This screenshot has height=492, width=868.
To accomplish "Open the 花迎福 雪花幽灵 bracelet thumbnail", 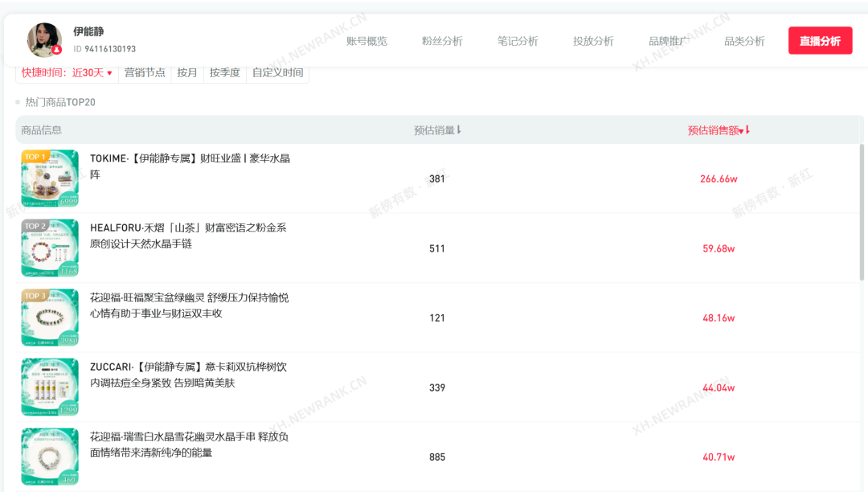I will [50, 457].
